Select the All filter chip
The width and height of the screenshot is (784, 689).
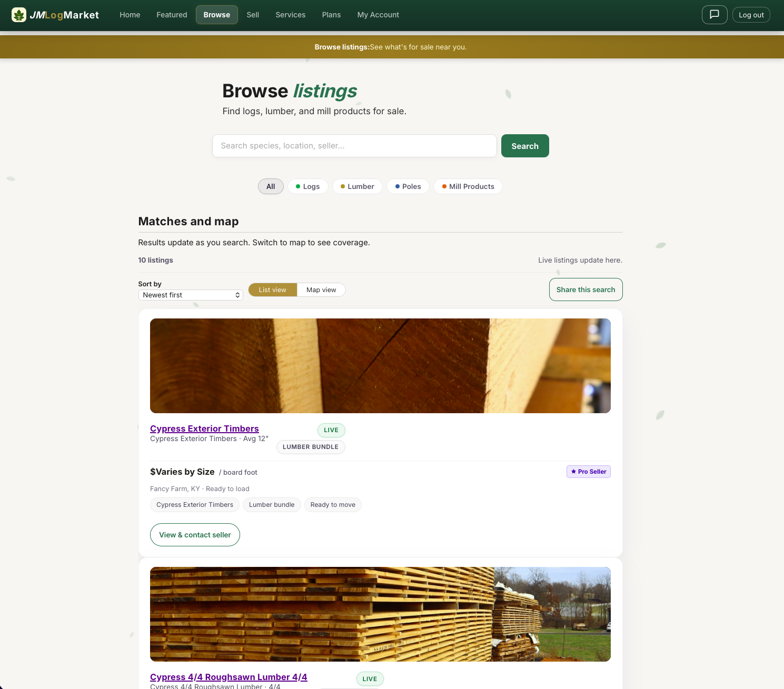pyautogui.click(x=270, y=186)
